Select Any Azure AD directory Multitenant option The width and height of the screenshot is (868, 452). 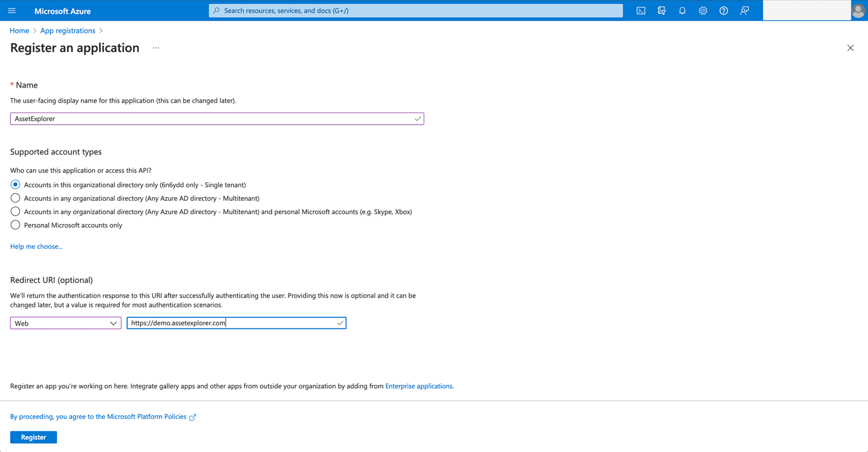coord(15,198)
